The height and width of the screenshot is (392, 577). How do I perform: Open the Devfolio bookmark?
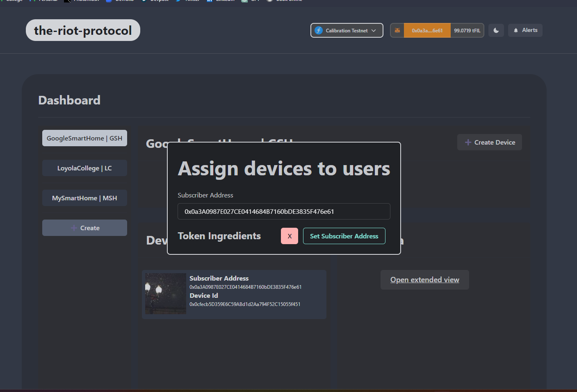(119, 1)
